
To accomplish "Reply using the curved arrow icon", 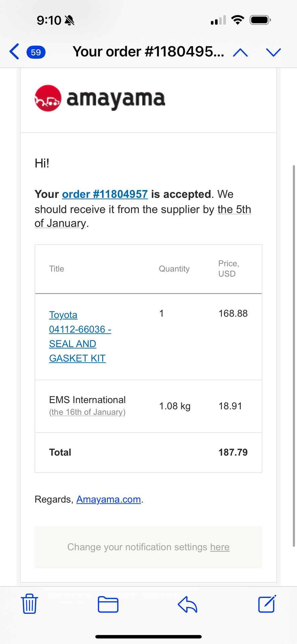I will click(x=187, y=604).
